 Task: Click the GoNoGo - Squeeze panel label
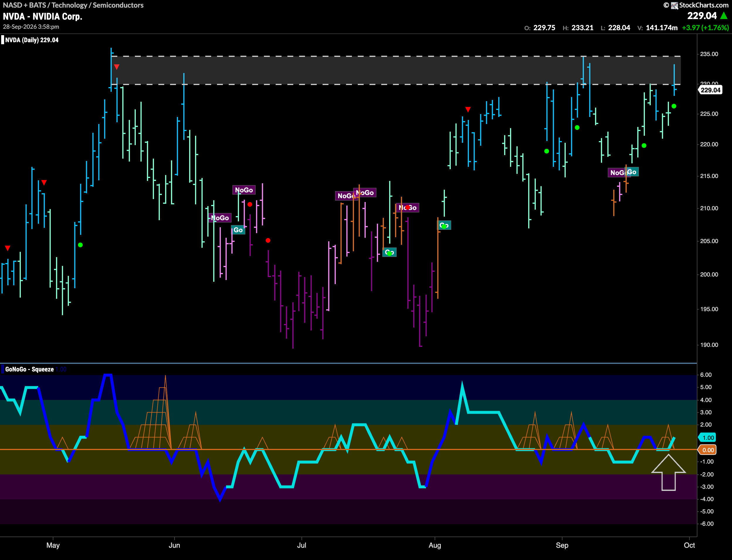click(x=29, y=369)
